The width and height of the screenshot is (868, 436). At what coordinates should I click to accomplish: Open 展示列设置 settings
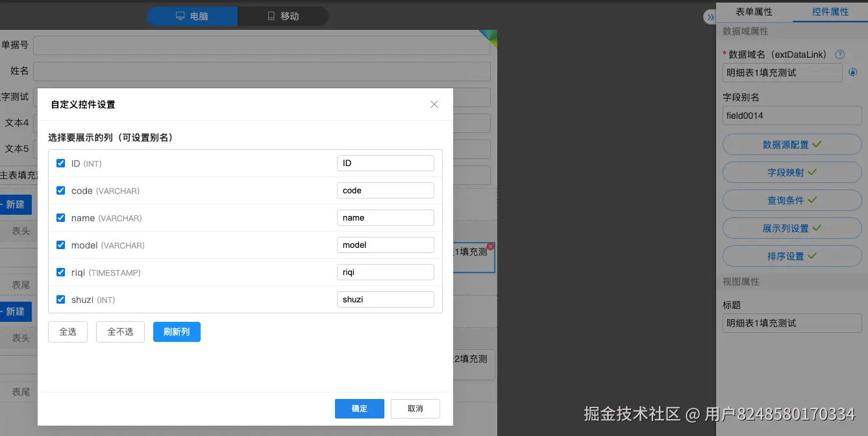(792, 228)
